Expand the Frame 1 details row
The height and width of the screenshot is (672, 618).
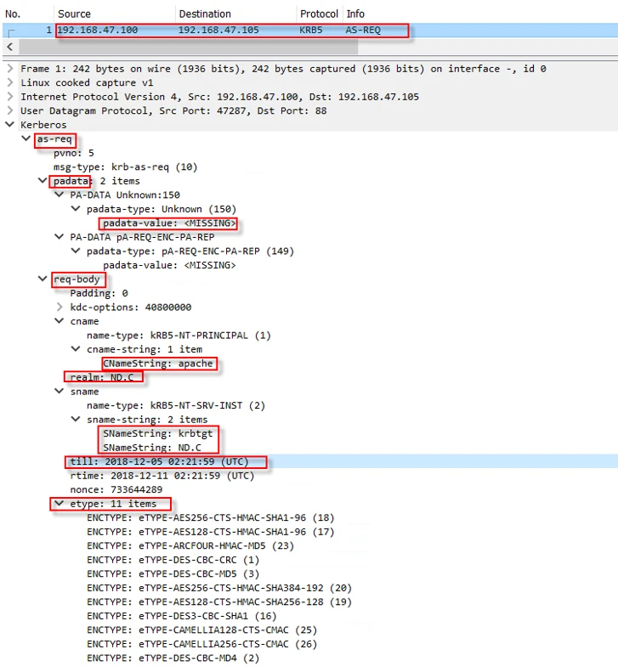coord(9,69)
